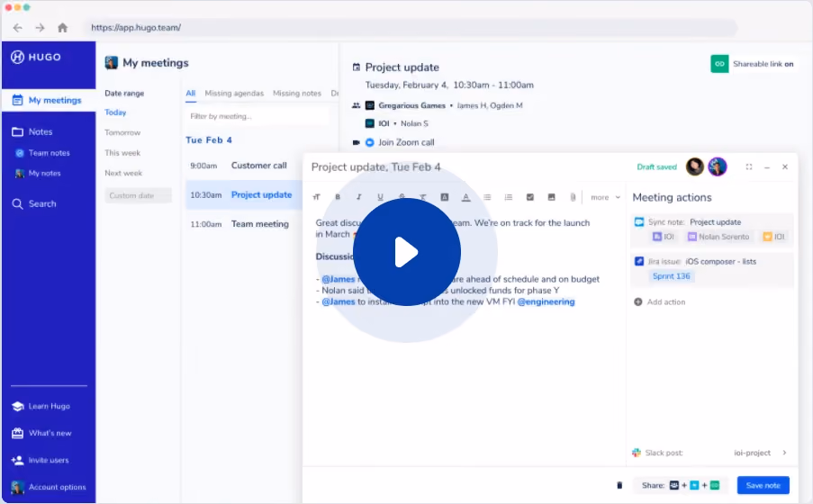Play the demo video
Screen dimensions: 813x504
407,252
